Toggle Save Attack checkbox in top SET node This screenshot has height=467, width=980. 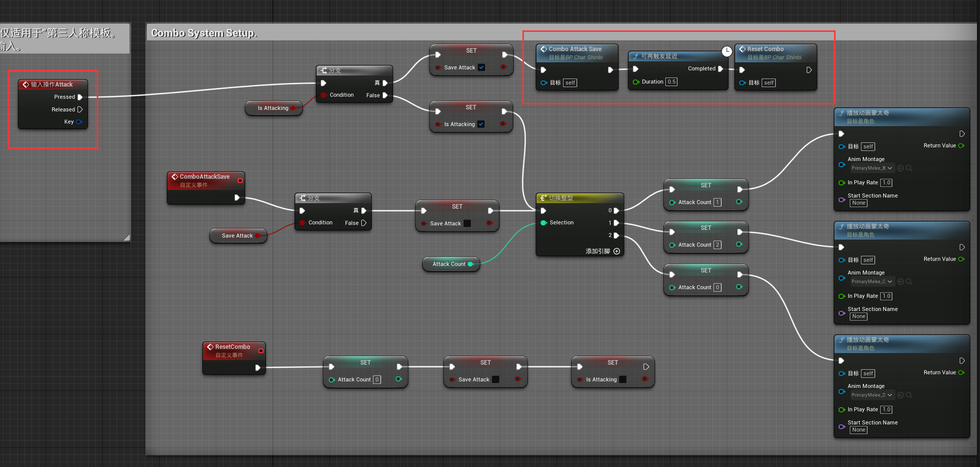tap(481, 67)
